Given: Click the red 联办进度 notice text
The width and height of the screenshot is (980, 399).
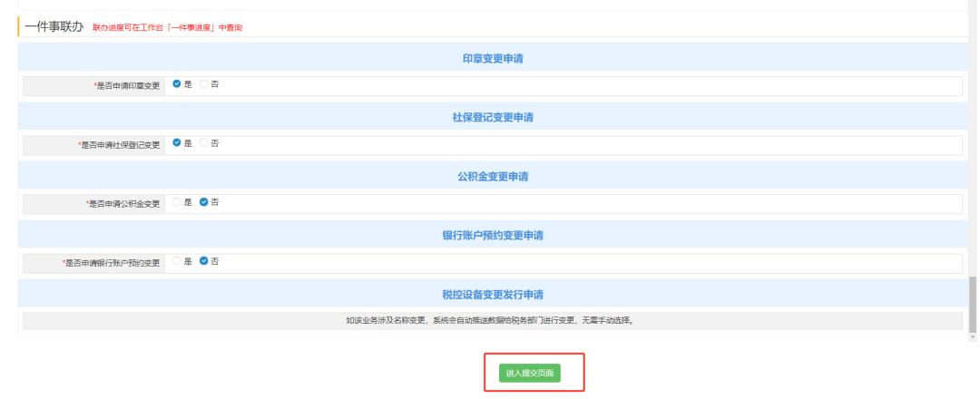Looking at the screenshot, I should [x=168, y=28].
